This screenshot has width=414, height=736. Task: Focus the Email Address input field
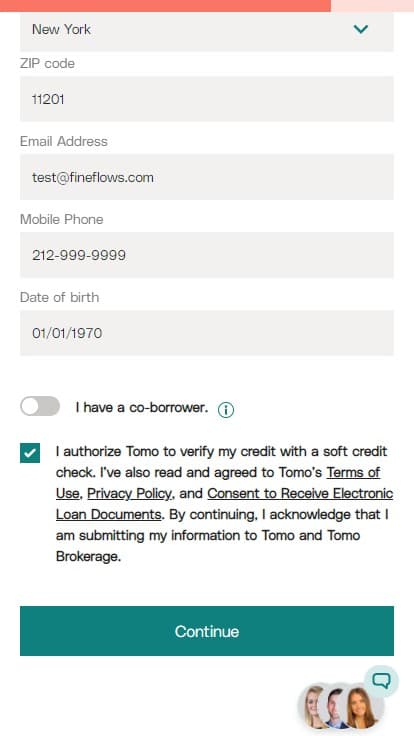click(x=207, y=177)
